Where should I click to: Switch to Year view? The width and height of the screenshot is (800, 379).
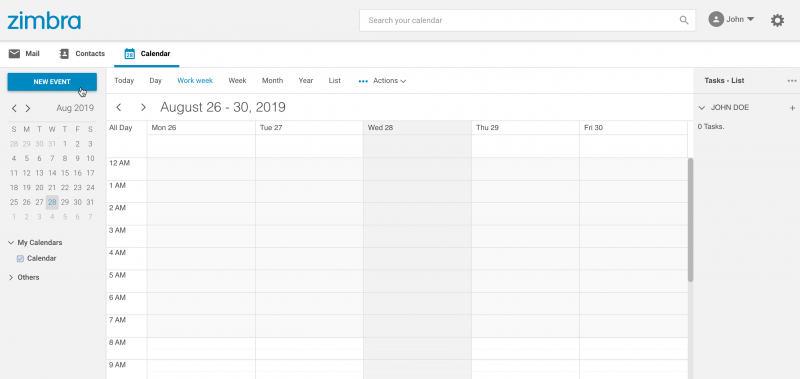tap(306, 81)
